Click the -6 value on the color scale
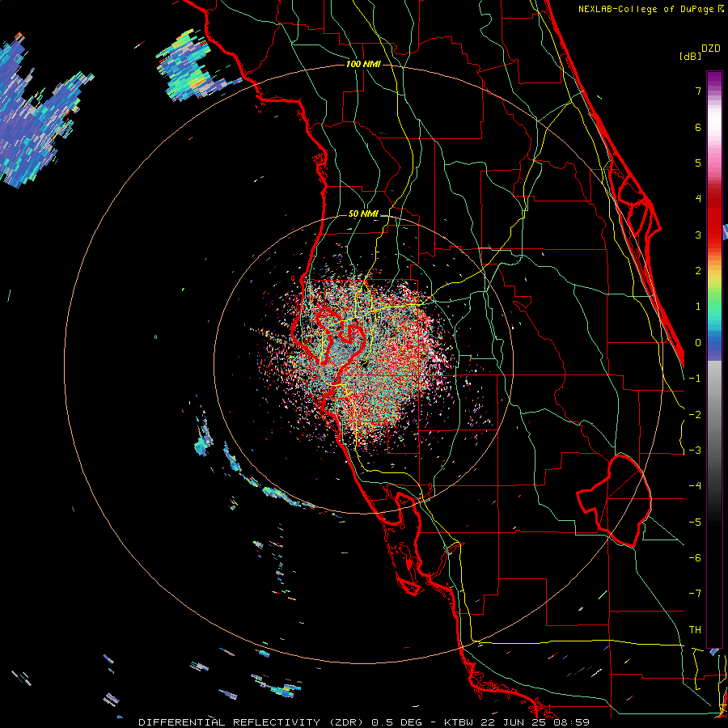This screenshot has width=728, height=728. tap(695, 558)
